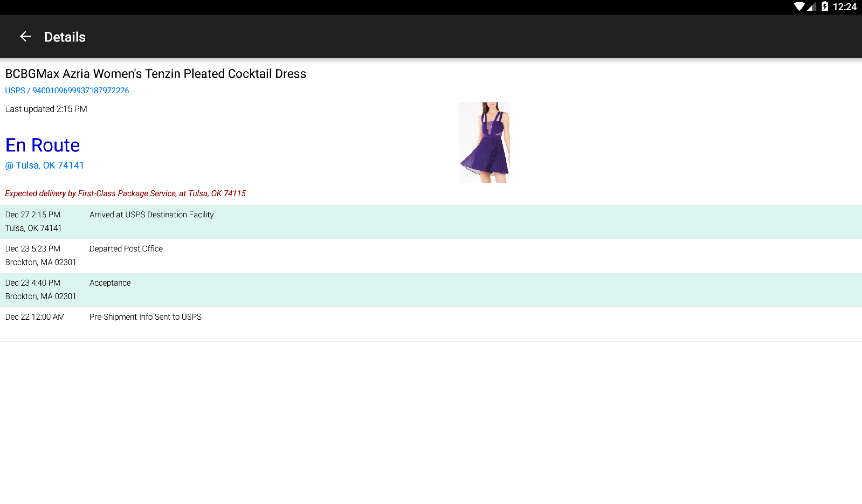Tap the 'Last updated 2:15 PM' text

click(x=46, y=109)
